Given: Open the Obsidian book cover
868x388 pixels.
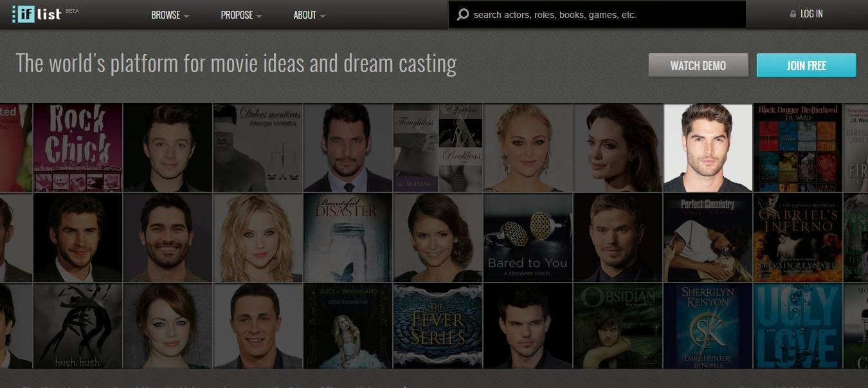Looking at the screenshot, I should coord(618,326).
